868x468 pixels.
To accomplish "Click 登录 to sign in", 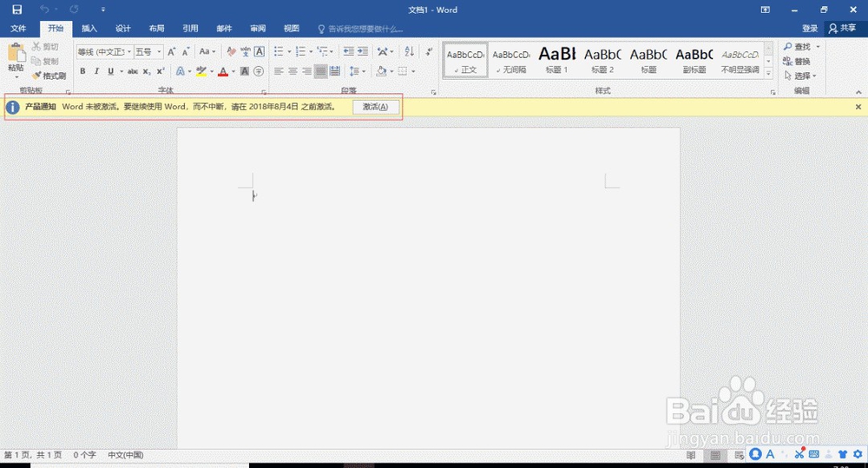I will [x=810, y=29].
